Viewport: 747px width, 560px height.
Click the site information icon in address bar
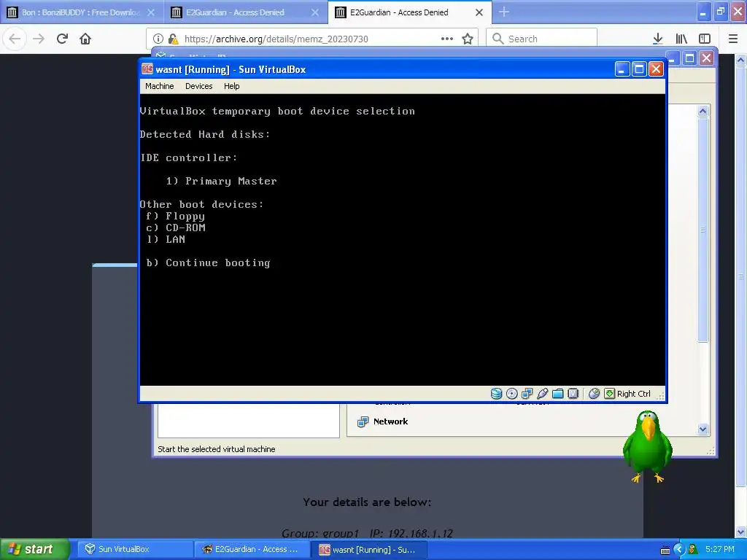[158, 39]
